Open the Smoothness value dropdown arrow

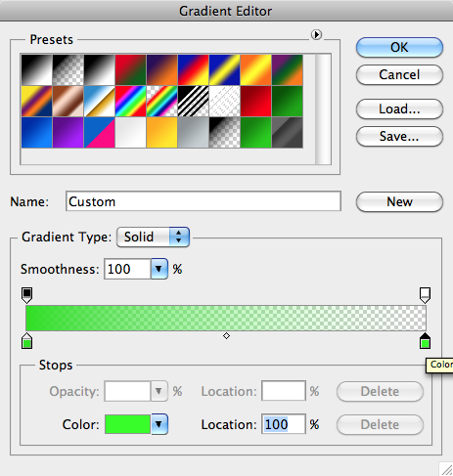[x=159, y=269]
